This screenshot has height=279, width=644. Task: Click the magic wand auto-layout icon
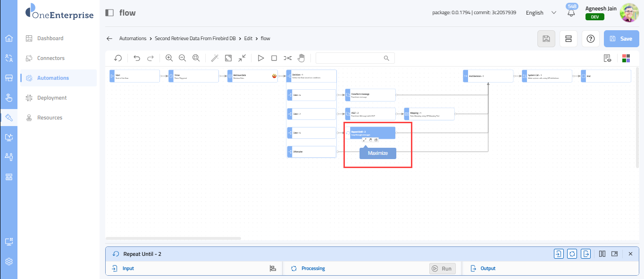tap(215, 58)
